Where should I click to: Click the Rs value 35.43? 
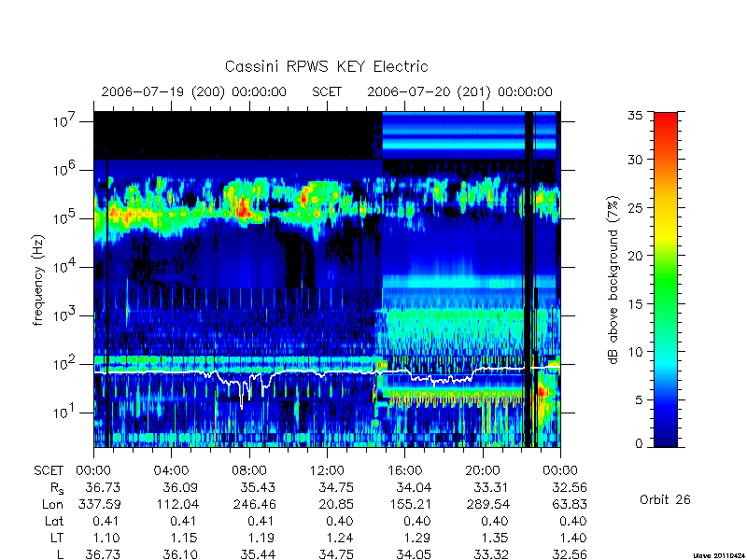[x=259, y=488]
